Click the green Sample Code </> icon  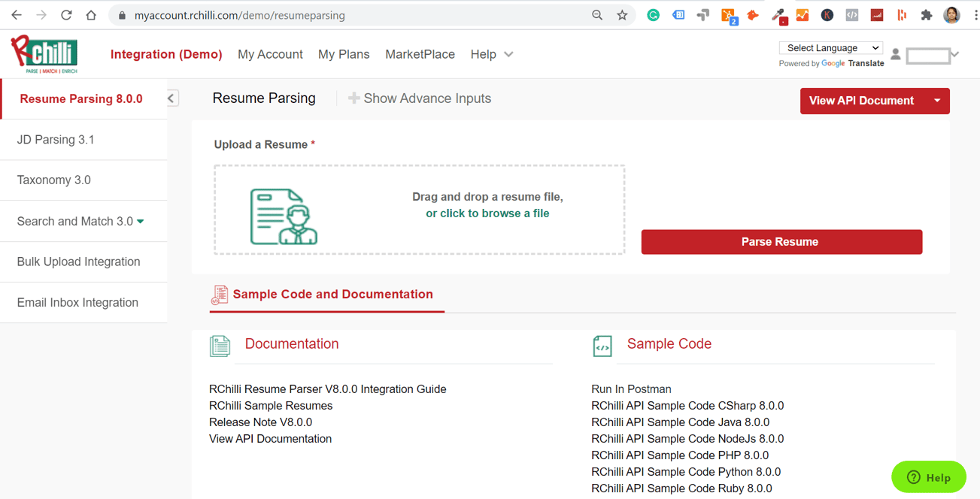pos(602,346)
